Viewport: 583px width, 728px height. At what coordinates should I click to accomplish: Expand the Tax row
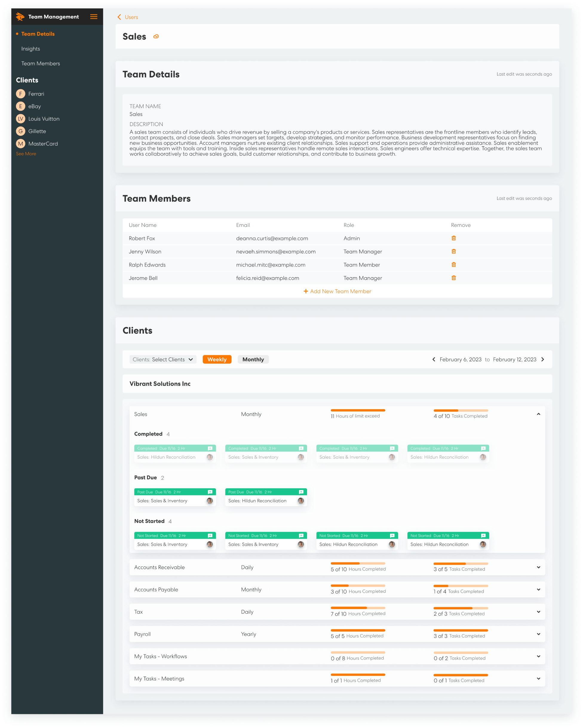538,612
